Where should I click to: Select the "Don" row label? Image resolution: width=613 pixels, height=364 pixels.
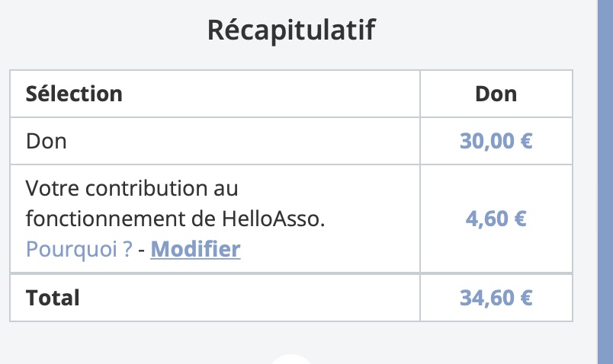point(47,141)
